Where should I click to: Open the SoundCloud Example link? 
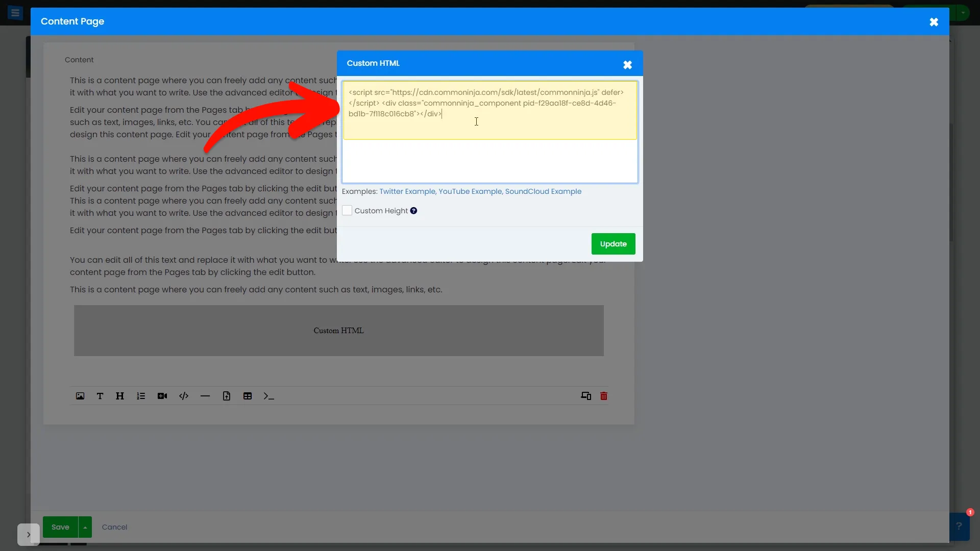pos(543,191)
